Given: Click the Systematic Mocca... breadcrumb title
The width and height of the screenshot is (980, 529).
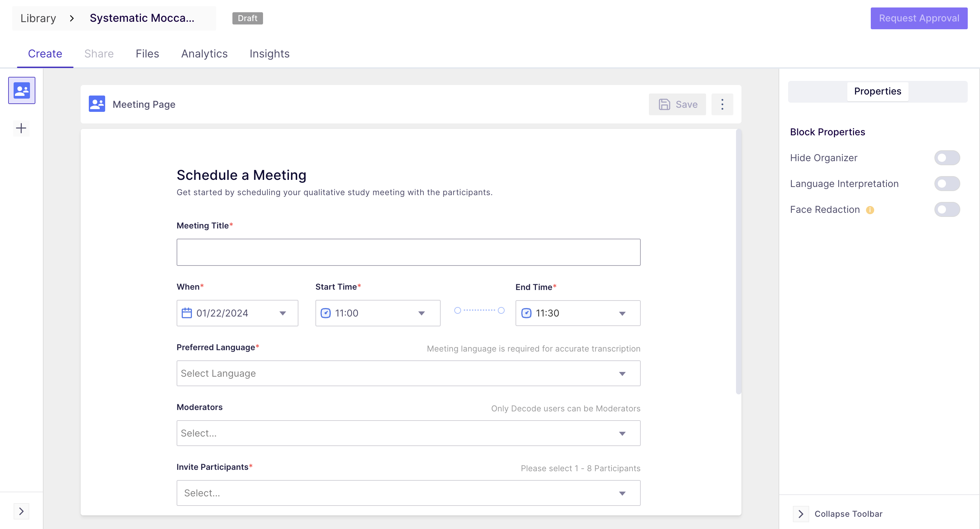Looking at the screenshot, I should tap(142, 18).
